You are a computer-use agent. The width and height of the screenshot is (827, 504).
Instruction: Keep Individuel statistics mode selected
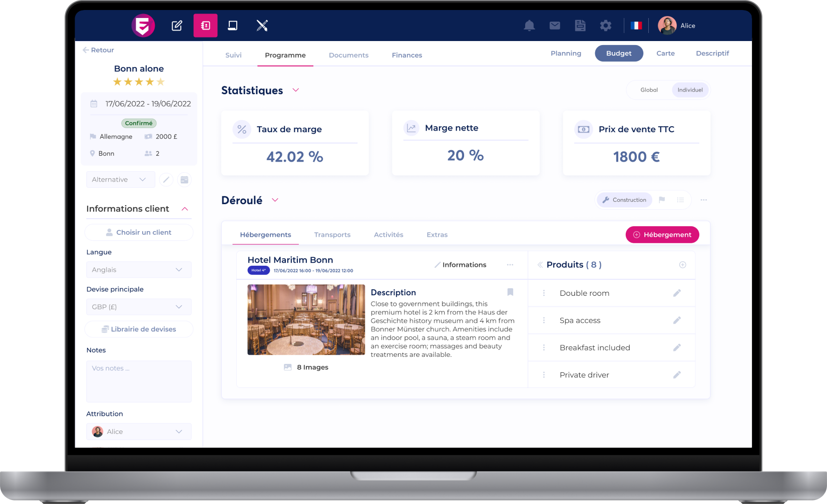tap(690, 90)
